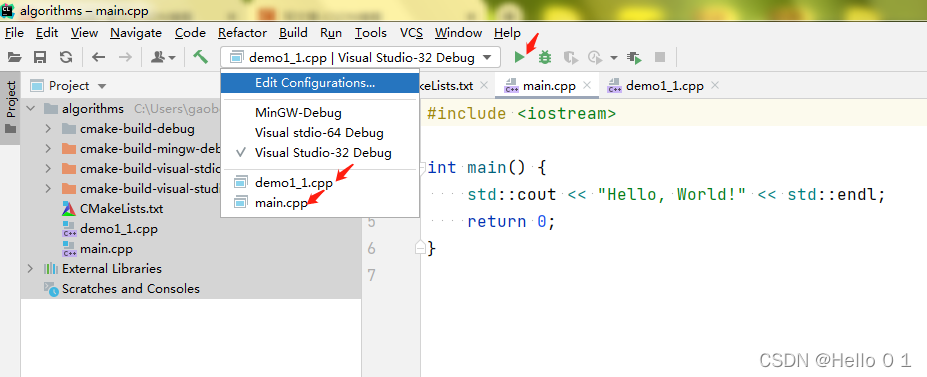Navigate forward with right arrow icon
This screenshot has height=377, width=927.
click(x=125, y=57)
